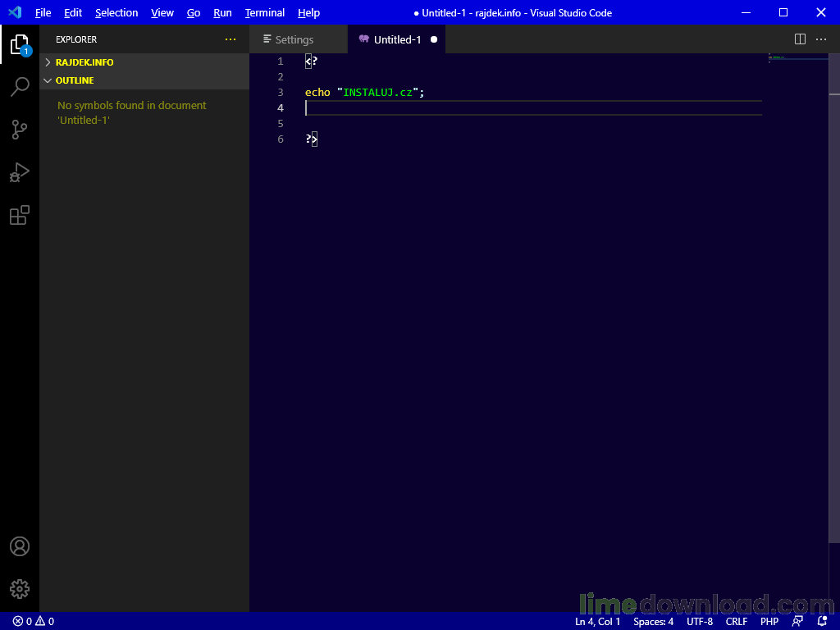Open the Accounts icon in the activity bar

(20, 546)
